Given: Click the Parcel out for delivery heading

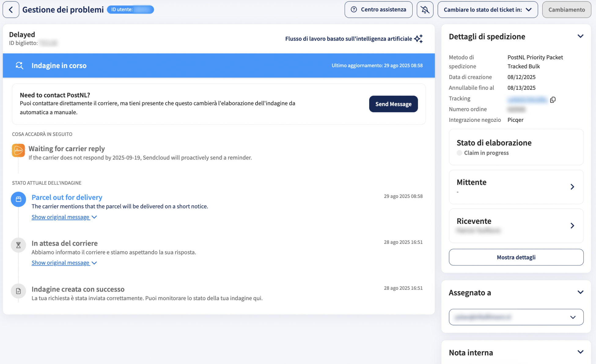Looking at the screenshot, I should pos(67,197).
